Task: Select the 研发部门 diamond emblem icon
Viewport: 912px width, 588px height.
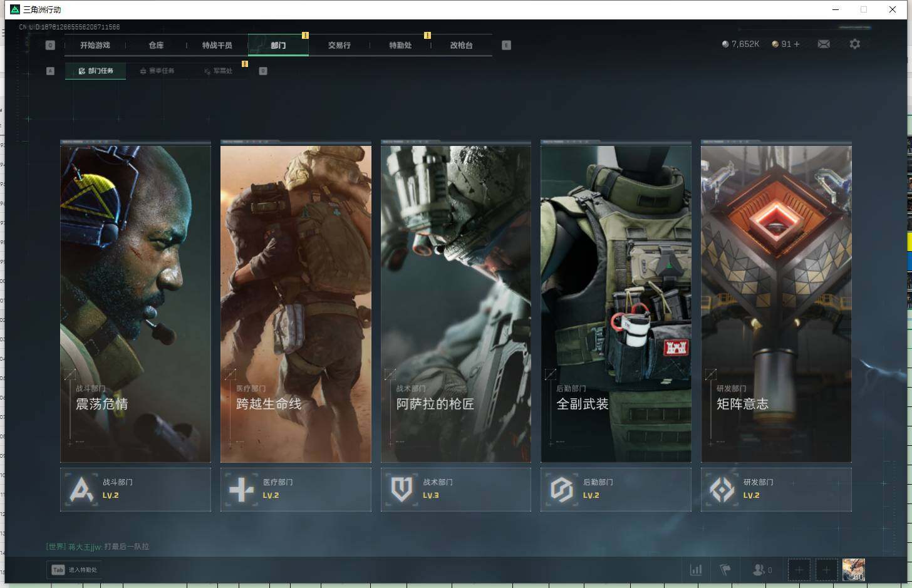Action: 722,490
